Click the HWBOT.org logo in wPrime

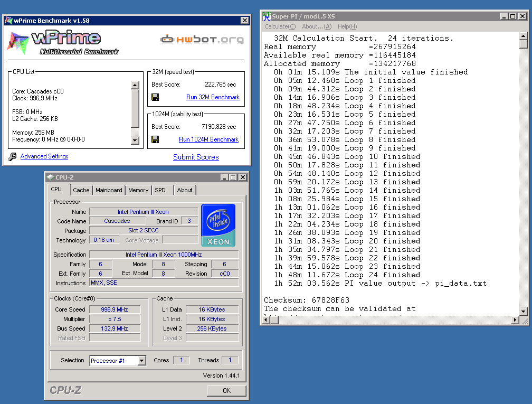[202, 40]
